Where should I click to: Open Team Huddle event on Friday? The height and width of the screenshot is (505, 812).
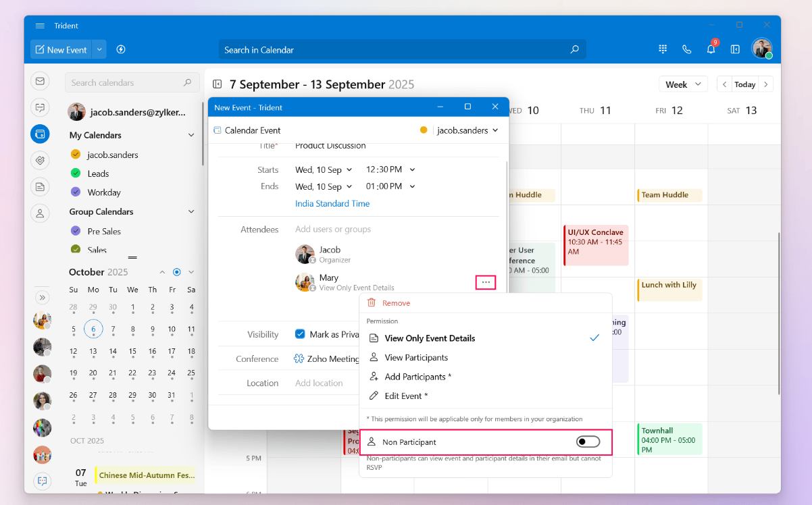[x=669, y=195]
